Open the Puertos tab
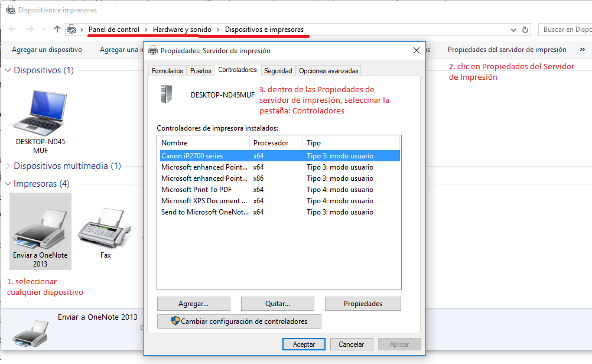The image size is (592, 364). coord(200,71)
